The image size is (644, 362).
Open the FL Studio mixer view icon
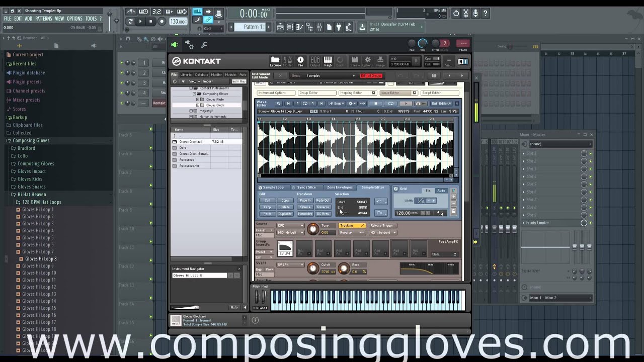[319, 27]
